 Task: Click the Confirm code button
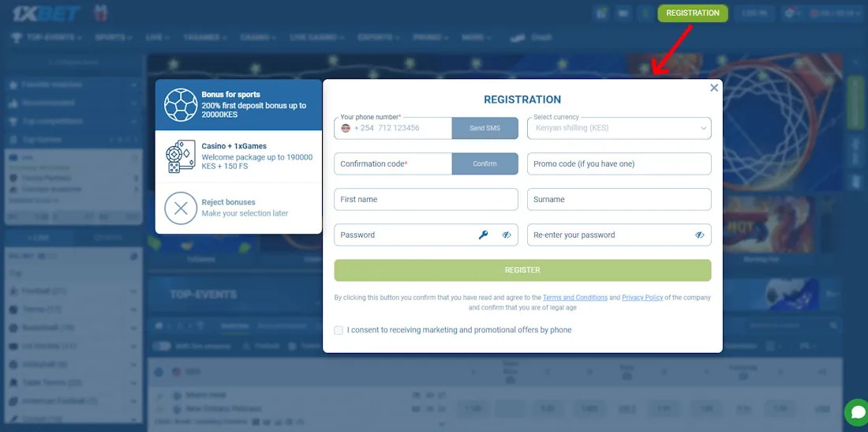point(485,164)
